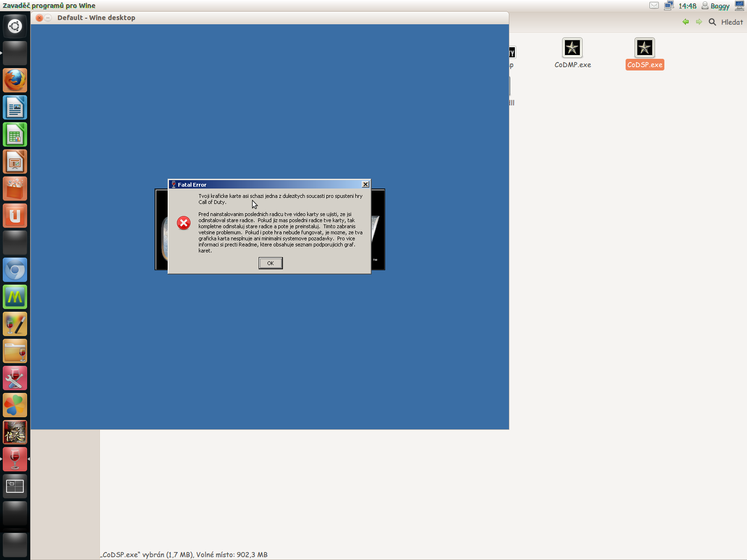The width and height of the screenshot is (747, 560).
Task: Open Ubuntu One launcher icon
Action: coord(15,216)
